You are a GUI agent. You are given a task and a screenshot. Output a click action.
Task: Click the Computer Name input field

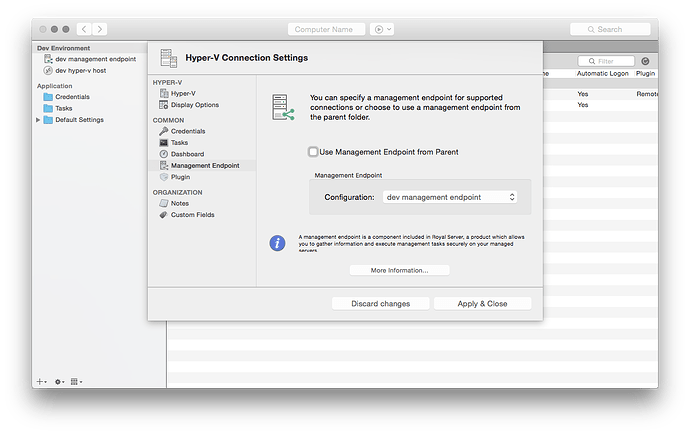tap(326, 30)
